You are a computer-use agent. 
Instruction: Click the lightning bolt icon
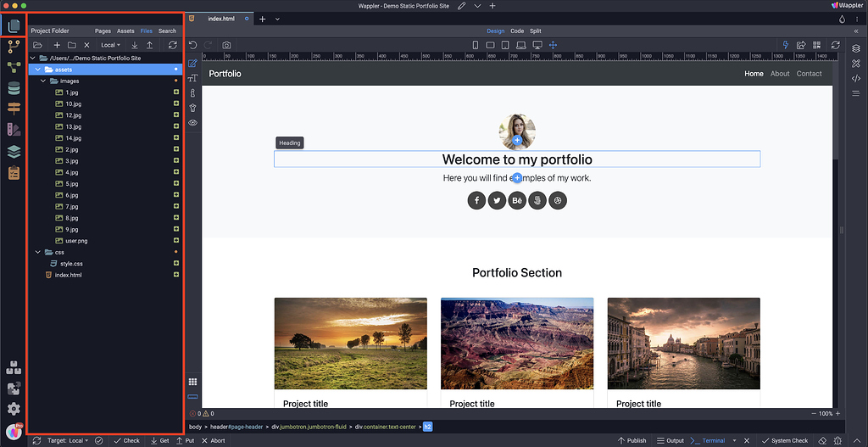786,46
